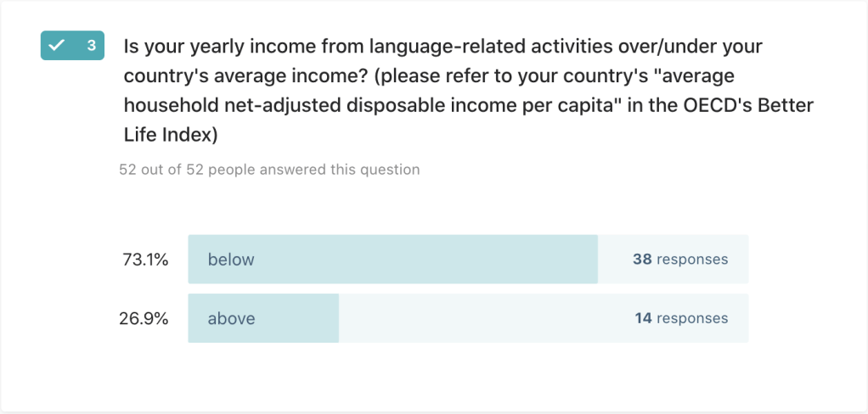Select the "14 responses" count
The height and width of the screenshot is (414, 868).
[x=681, y=319]
